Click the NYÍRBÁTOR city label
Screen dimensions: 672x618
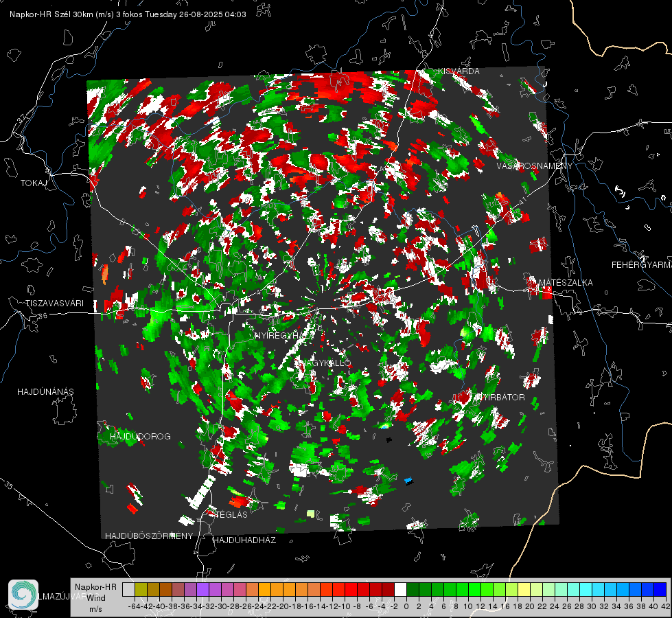click(x=499, y=398)
